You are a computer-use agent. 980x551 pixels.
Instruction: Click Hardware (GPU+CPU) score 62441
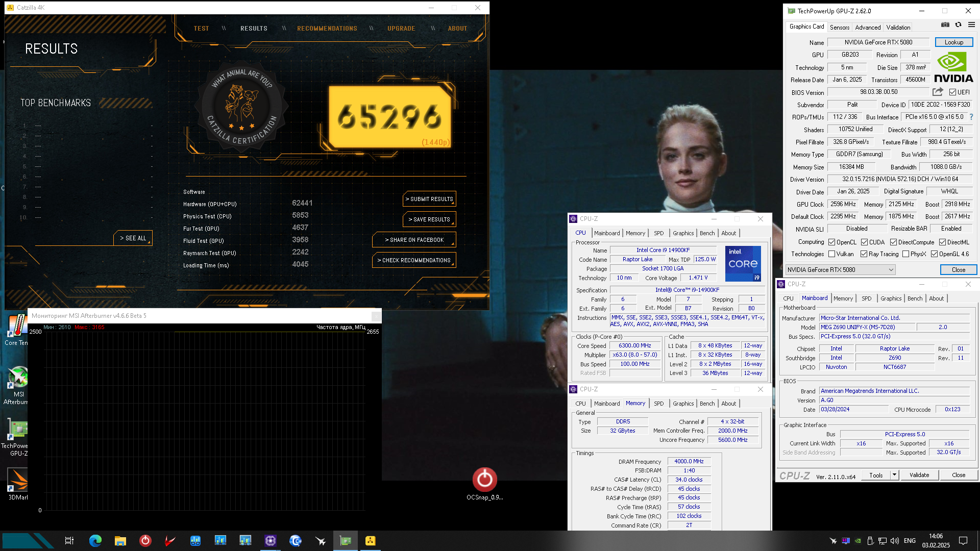pos(302,203)
